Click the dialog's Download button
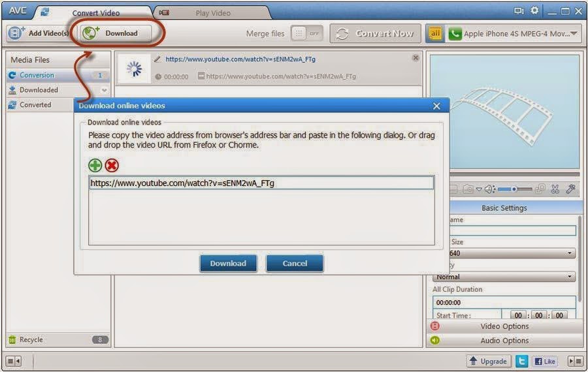This screenshot has height=372, width=588. 229,264
